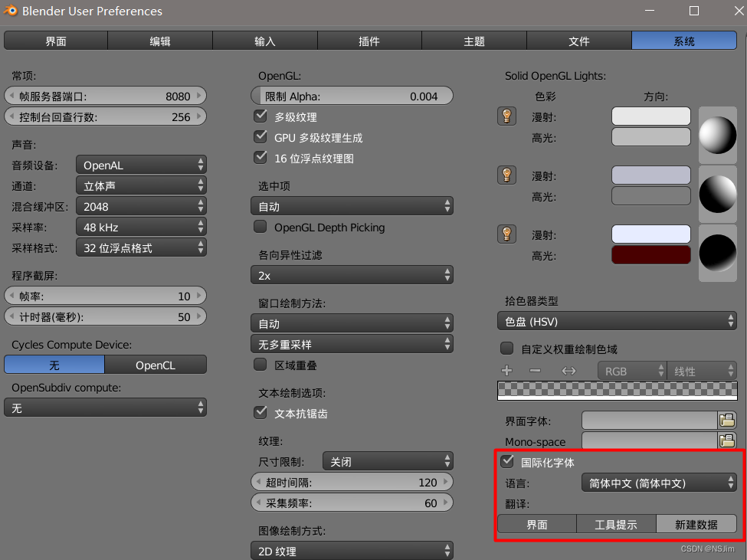
Task: Click the 超时间隔 value field
Action: [352, 482]
